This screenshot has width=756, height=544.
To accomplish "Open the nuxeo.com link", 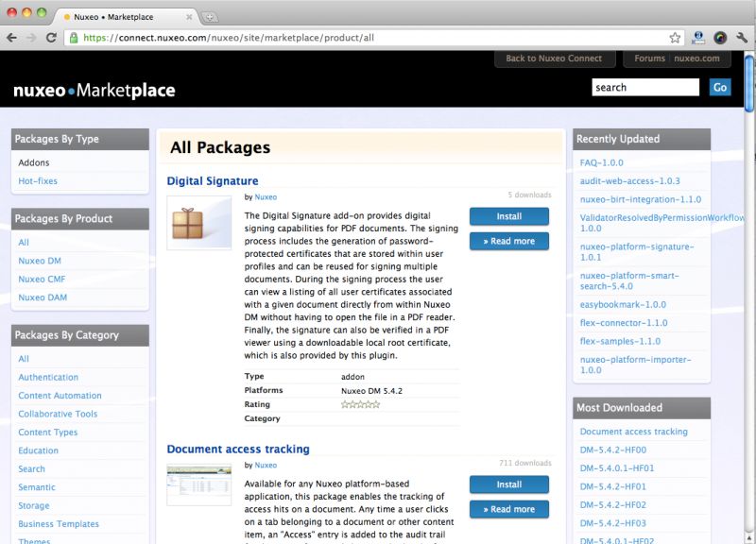I will click(x=696, y=59).
